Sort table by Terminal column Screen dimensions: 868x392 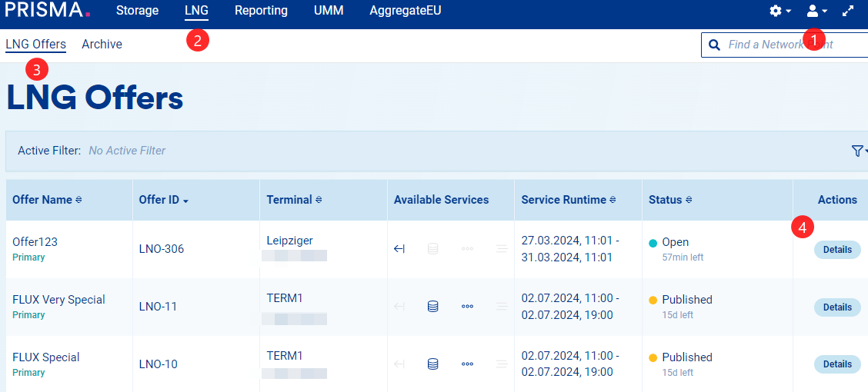point(294,200)
